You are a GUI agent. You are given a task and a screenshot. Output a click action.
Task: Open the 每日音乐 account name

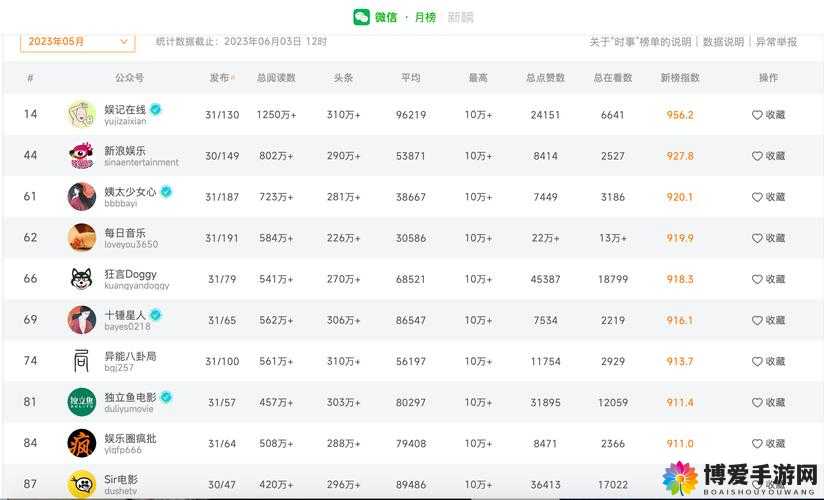point(125,232)
